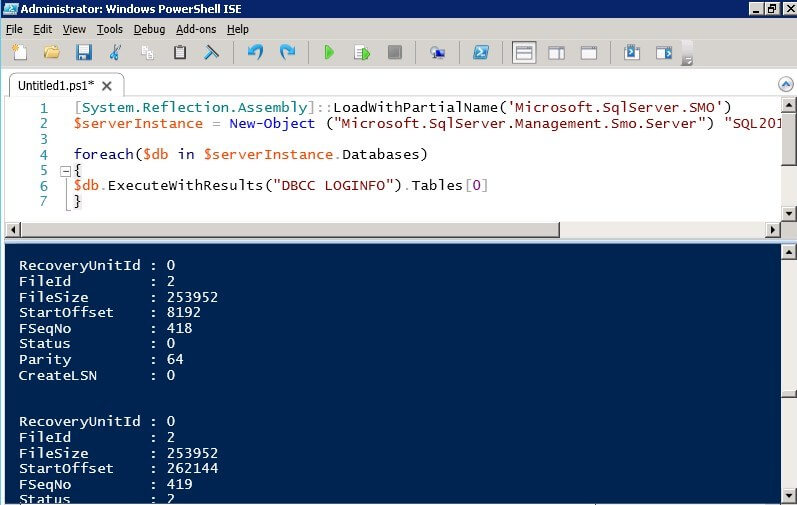The image size is (797, 505).
Task: Show script pane maximized layout icon
Action: (589, 52)
